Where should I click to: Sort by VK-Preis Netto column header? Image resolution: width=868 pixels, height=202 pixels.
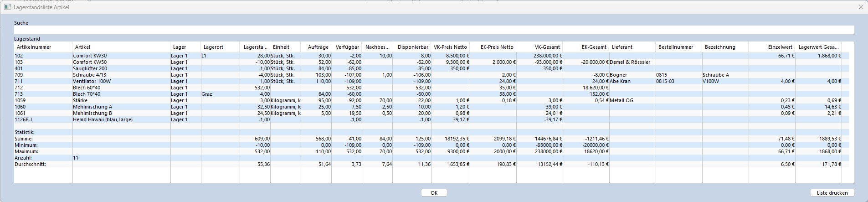pyautogui.click(x=450, y=47)
